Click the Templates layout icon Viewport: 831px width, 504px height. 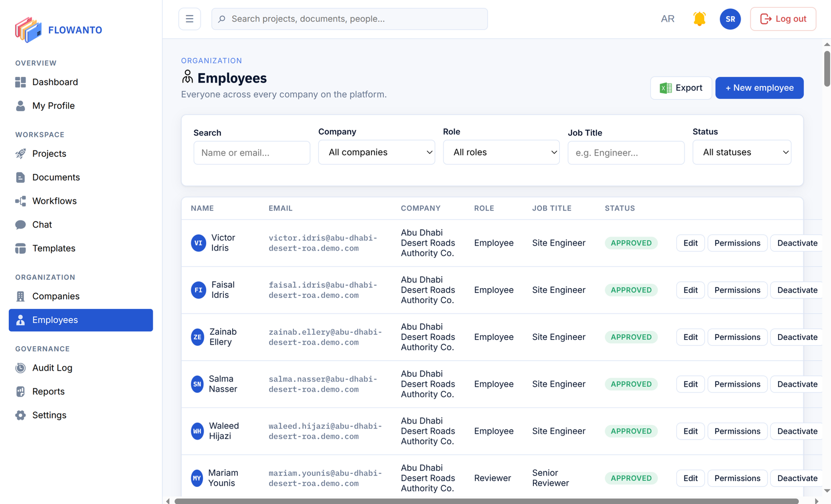(x=20, y=249)
